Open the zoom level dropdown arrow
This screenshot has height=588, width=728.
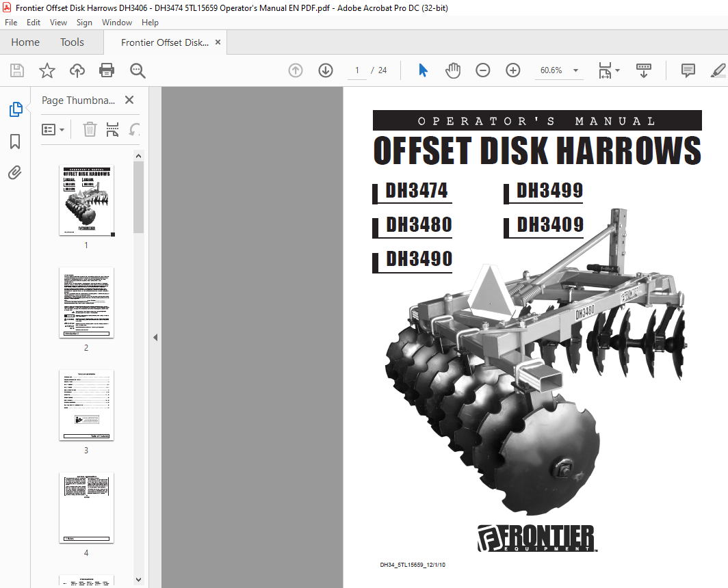pyautogui.click(x=575, y=70)
